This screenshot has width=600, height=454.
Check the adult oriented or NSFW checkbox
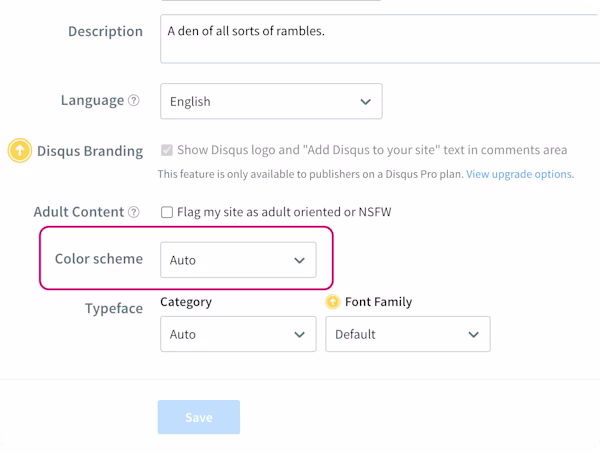coord(166,212)
